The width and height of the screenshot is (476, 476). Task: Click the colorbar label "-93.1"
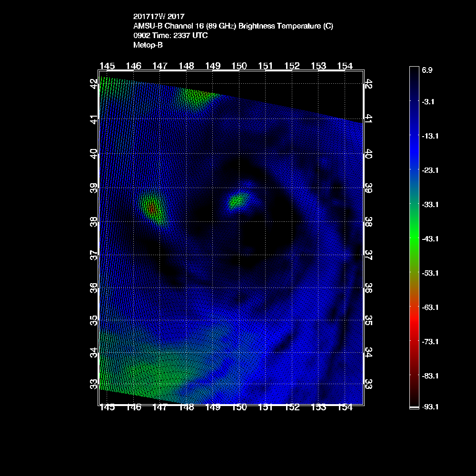tap(430, 407)
